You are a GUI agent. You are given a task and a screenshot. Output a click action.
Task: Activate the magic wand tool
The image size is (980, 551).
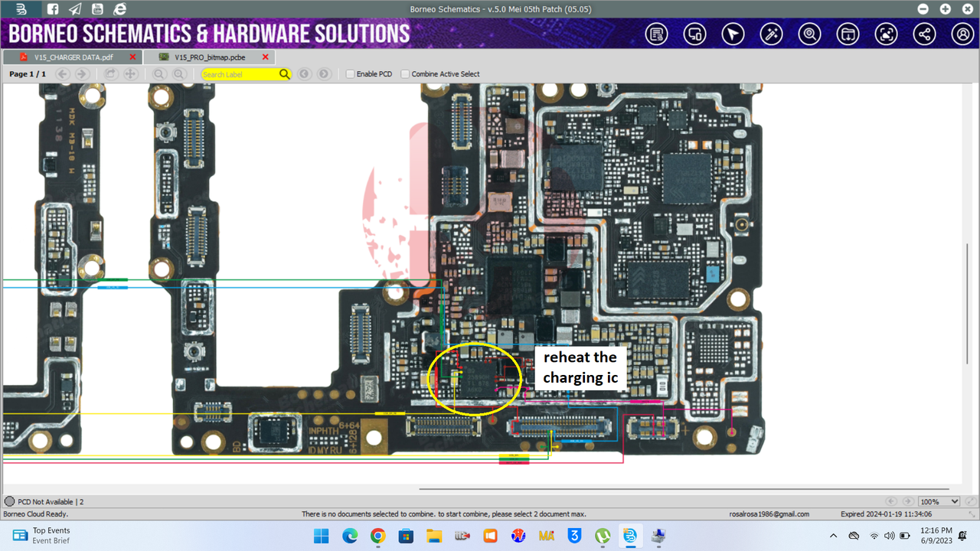point(771,34)
